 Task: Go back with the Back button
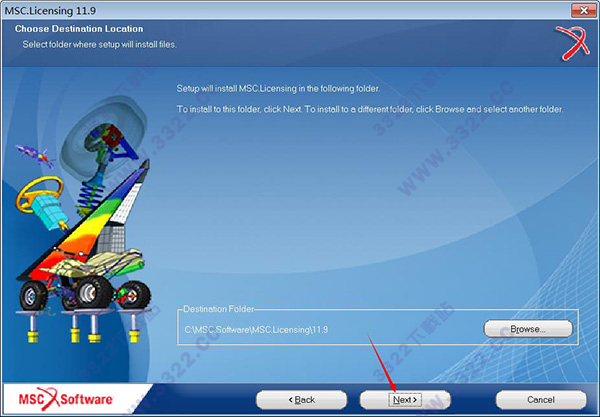click(302, 400)
